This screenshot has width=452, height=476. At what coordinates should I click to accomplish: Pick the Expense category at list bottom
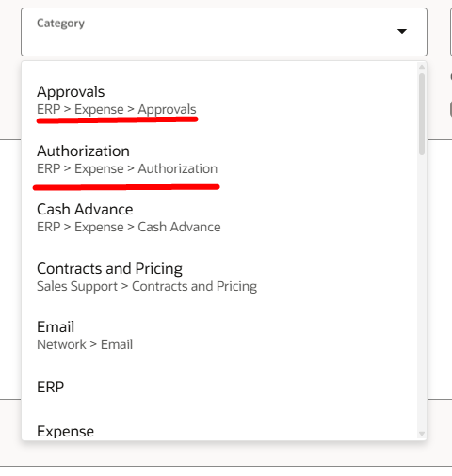(x=219, y=431)
